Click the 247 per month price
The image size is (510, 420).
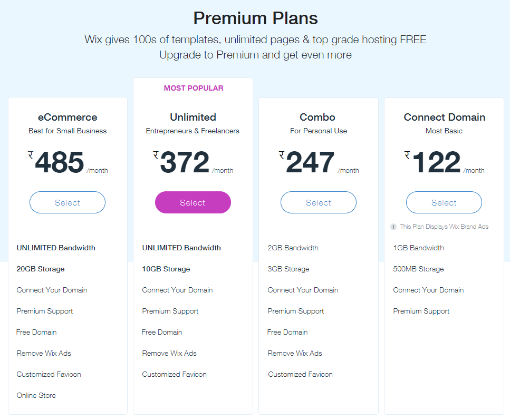coord(310,162)
